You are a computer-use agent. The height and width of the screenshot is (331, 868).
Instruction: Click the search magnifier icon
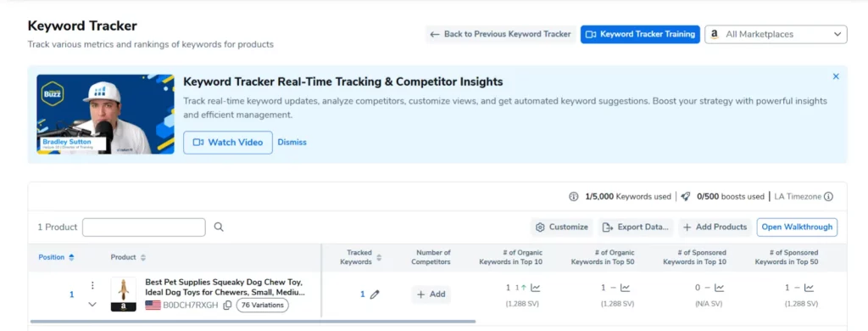coord(219,227)
